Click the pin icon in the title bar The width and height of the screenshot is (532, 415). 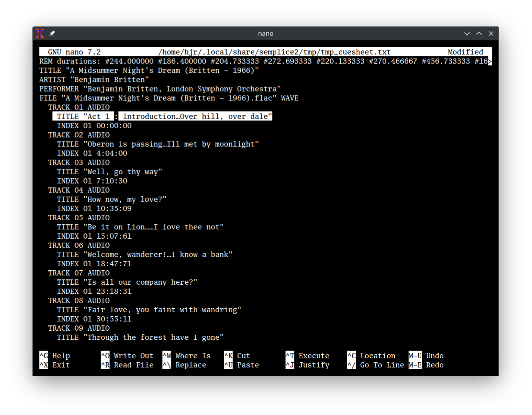coord(52,34)
